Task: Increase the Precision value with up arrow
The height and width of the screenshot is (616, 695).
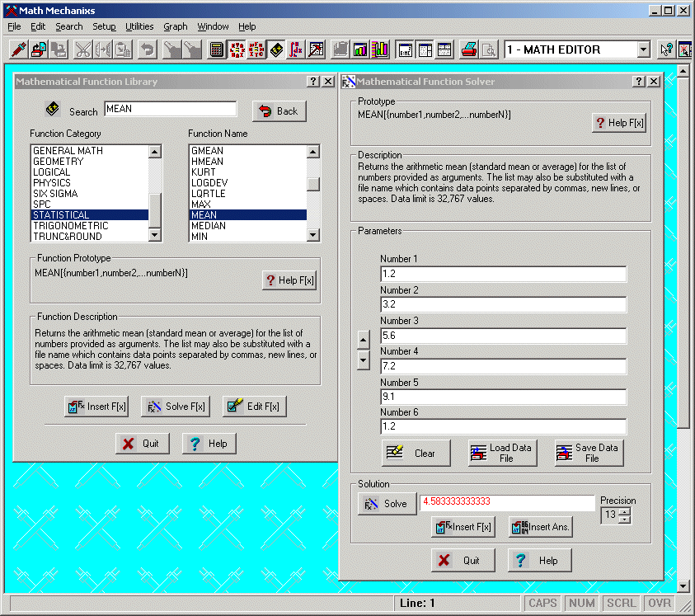Action: coord(625,511)
